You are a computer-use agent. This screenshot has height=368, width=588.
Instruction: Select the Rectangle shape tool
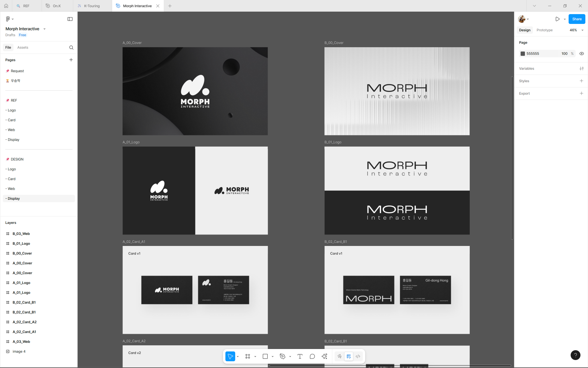(265, 356)
